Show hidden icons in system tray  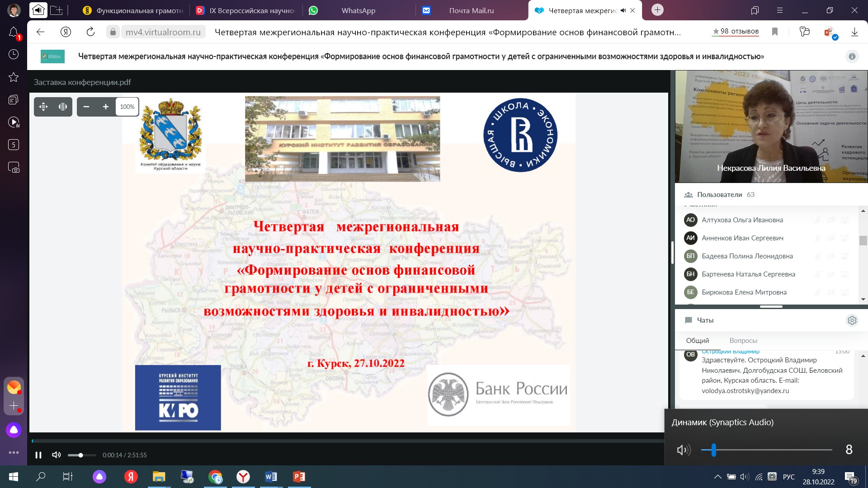(717, 477)
